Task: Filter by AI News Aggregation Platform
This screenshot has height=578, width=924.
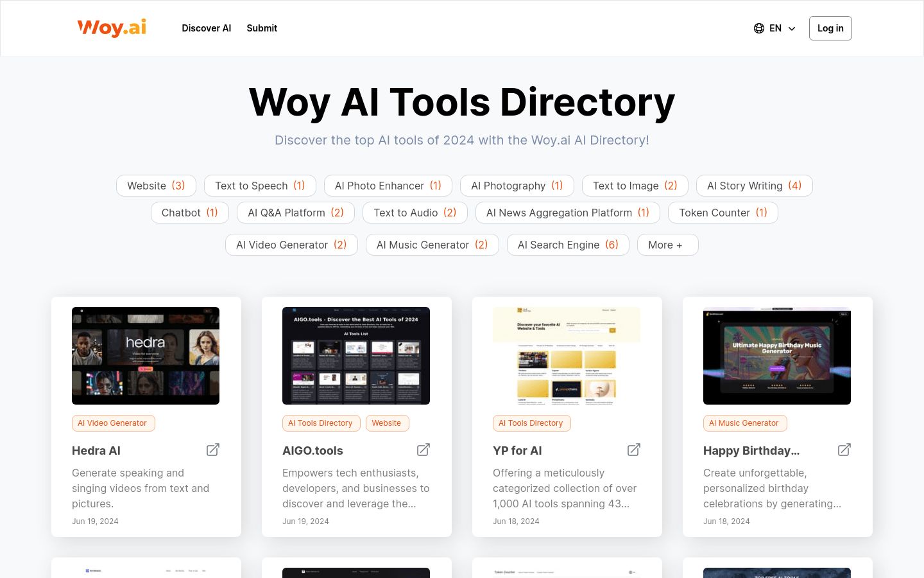Action: [x=568, y=213]
